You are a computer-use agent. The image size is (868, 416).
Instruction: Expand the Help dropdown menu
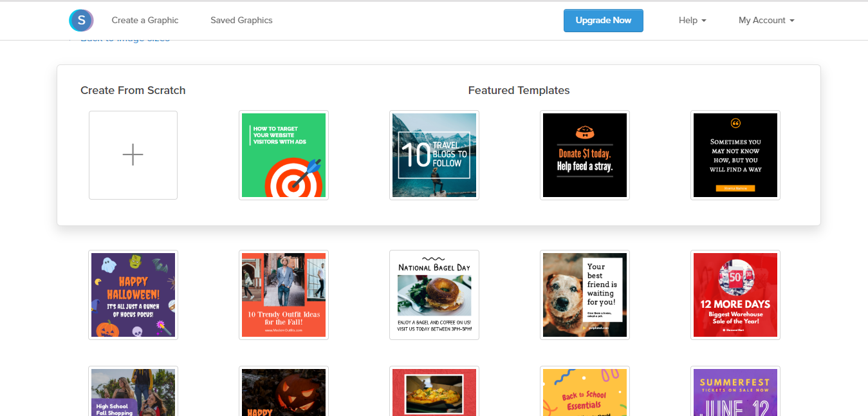click(x=692, y=21)
